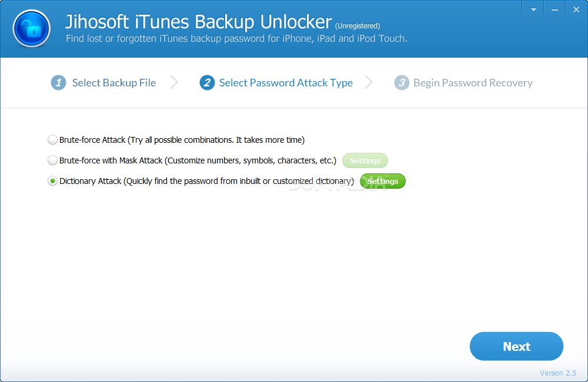The height and width of the screenshot is (382, 588).
Task: Click the blue unlock logo icon
Action: tap(32, 28)
